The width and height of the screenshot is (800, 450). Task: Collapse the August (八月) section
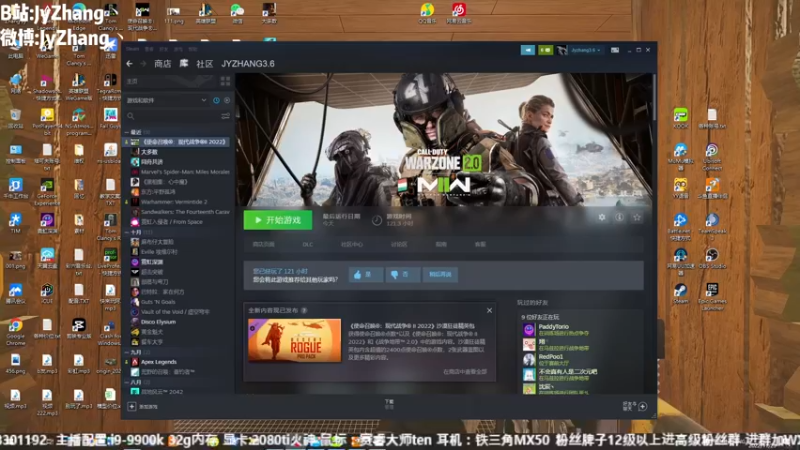[x=127, y=382]
